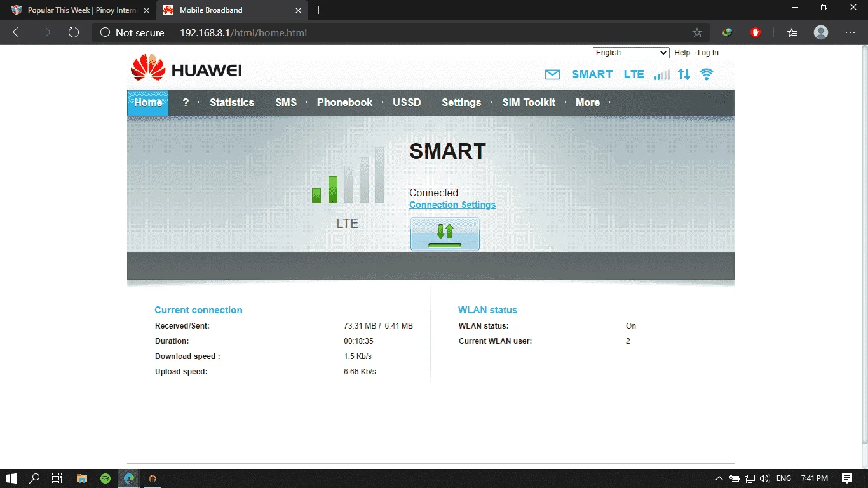
Task: Click the 7:41 PM taskbar clock
Action: (814, 478)
